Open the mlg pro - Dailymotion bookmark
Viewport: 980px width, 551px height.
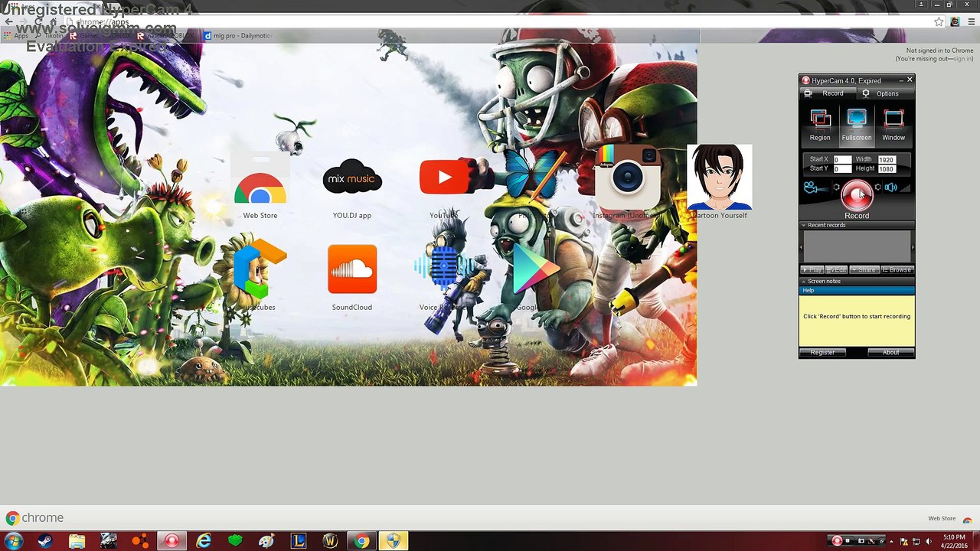pos(238,36)
